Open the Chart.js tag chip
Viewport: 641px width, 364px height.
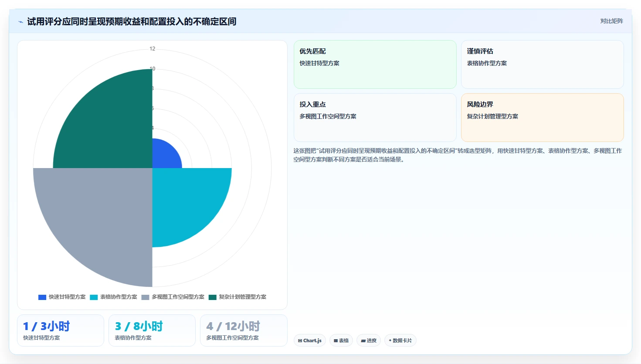(310, 340)
